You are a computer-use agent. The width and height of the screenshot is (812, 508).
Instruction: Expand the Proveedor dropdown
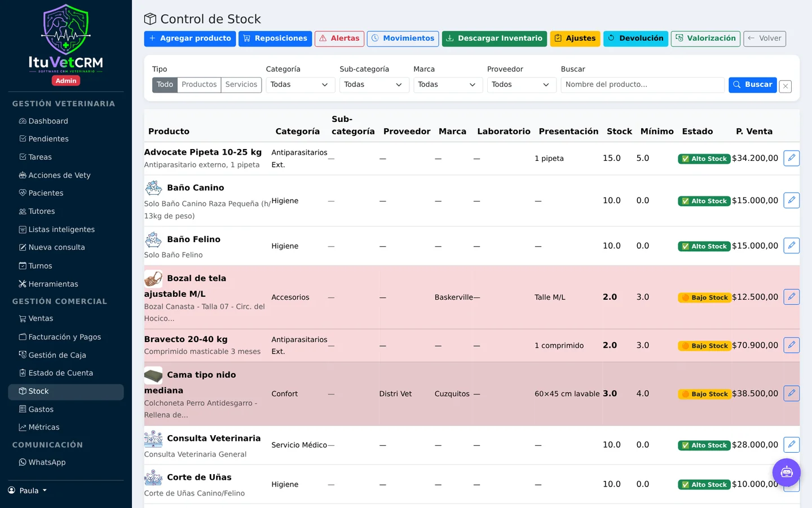(522, 85)
